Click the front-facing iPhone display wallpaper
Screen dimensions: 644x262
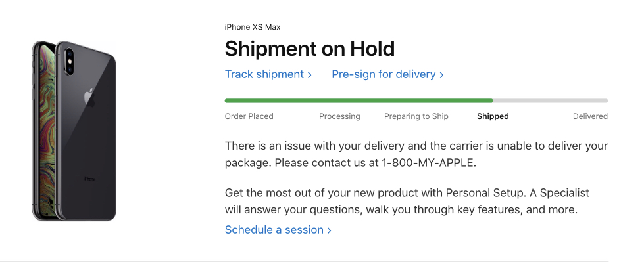tap(44, 131)
